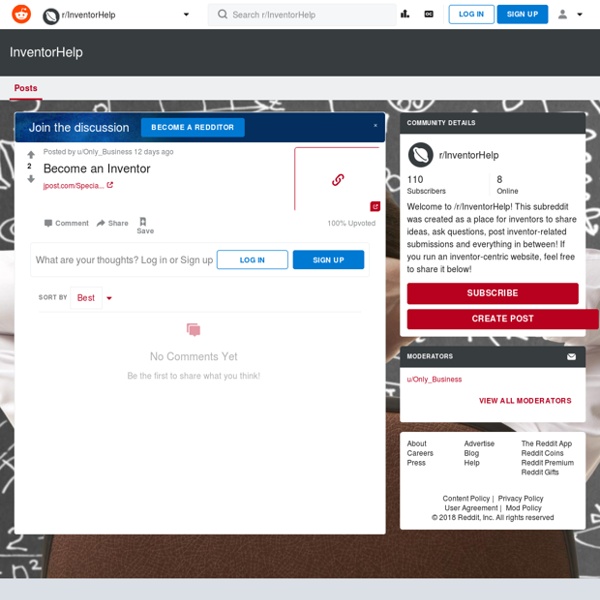Image resolution: width=600 pixels, height=600 pixels.
Task: Click the header LOG IN button
Action: (471, 14)
